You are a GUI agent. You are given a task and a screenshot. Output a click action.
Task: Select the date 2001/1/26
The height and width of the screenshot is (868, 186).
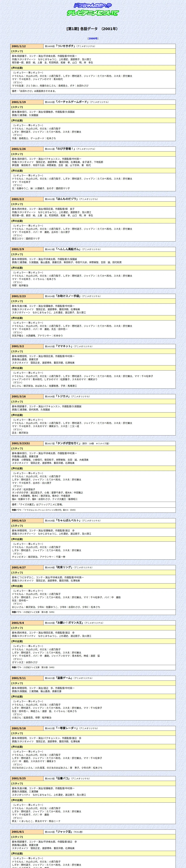tap(19, 149)
